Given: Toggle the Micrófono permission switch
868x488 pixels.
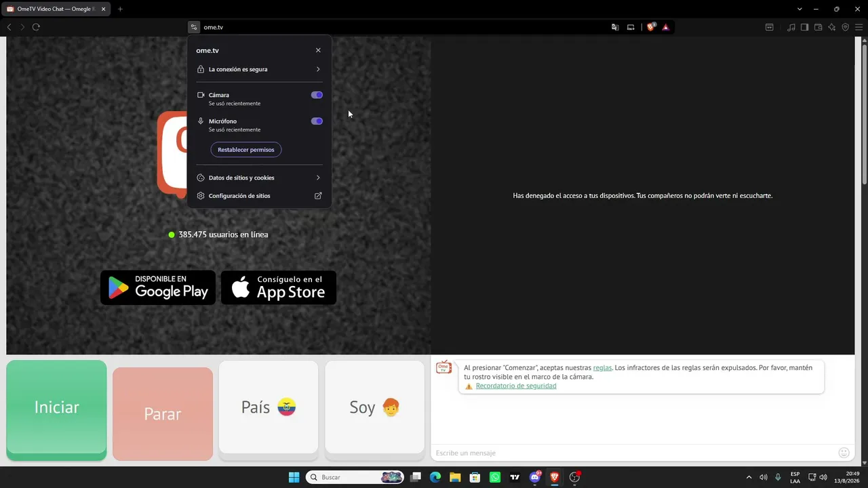Looking at the screenshot, I should tap(317, 121).
